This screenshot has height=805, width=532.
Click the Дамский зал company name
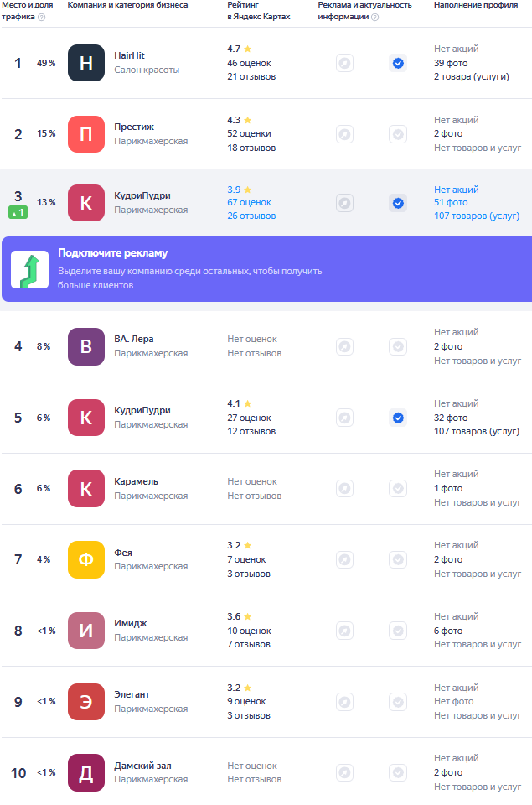(142, 766)
